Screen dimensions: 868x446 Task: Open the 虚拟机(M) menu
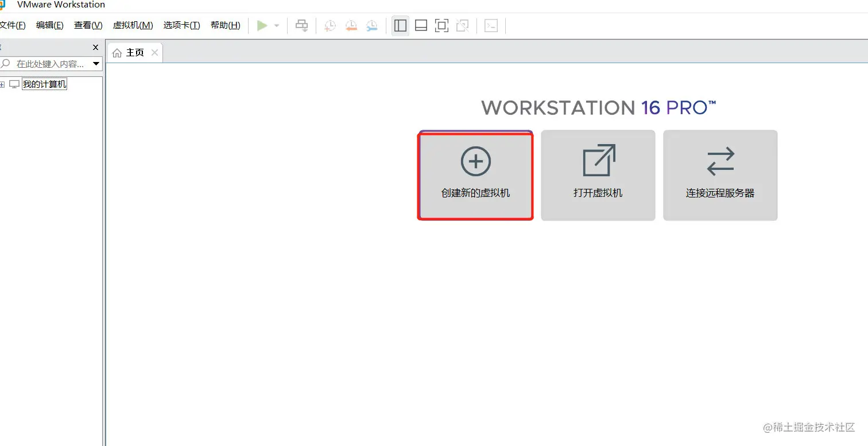tap(133, 25)
